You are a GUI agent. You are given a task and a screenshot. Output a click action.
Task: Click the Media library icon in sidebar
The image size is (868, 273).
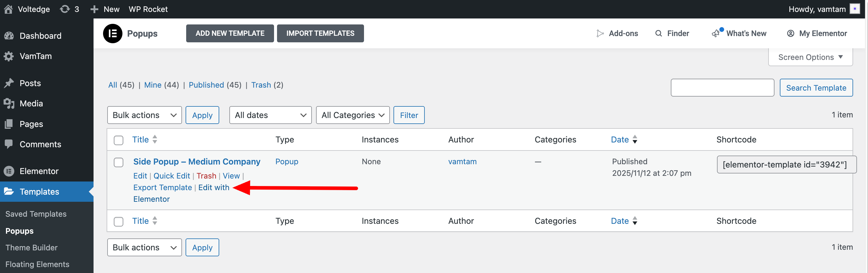(9, 103)
